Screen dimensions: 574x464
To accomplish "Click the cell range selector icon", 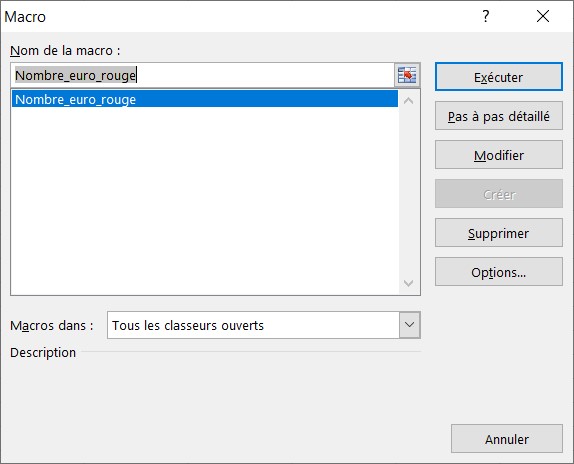I will [407, 75].
